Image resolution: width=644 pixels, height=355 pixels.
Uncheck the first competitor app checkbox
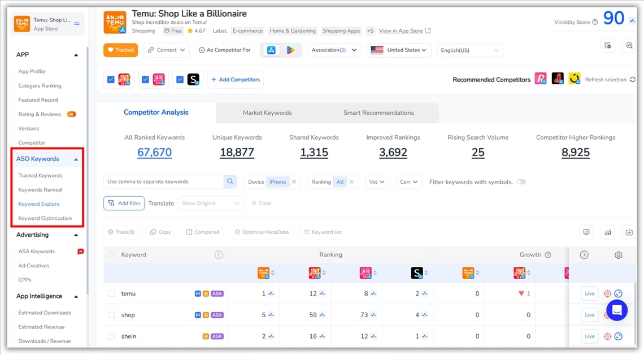[x=111, y=80]
